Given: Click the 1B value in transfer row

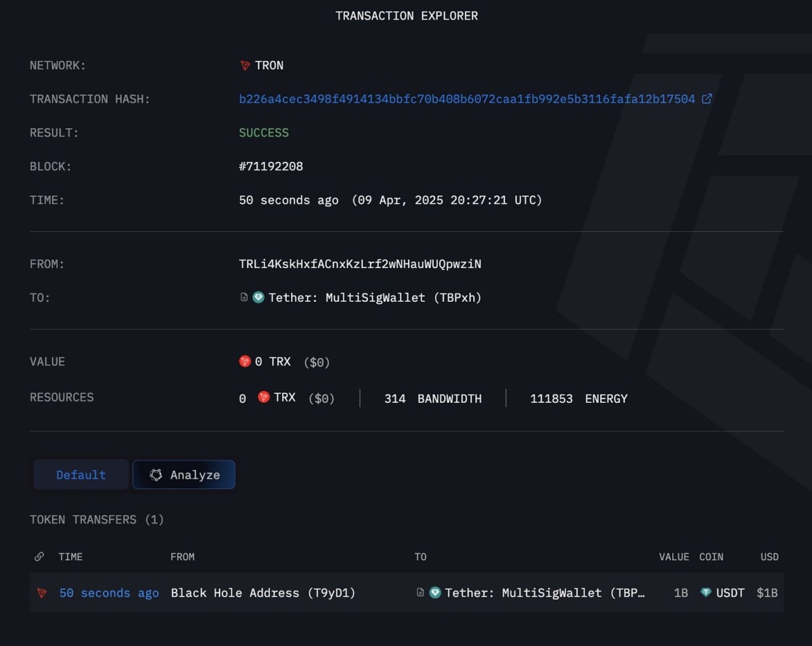Looking at the screenshot, I should [681, 593].
